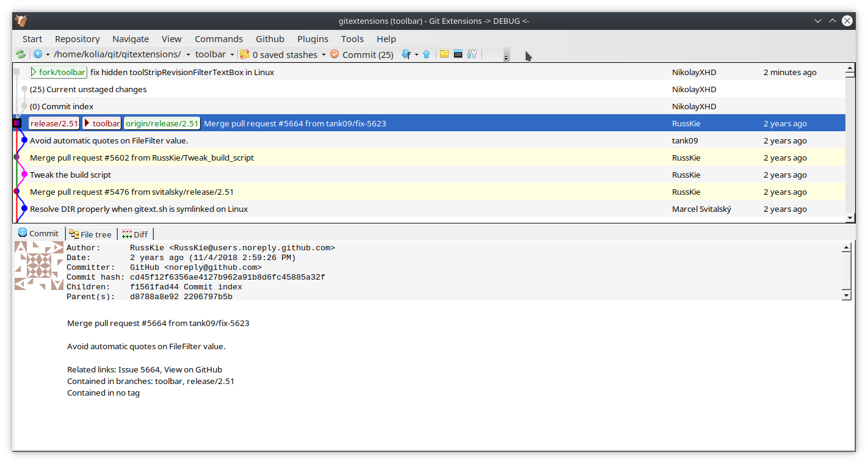The height and width of the screenshot is (464, 868).
Task: Refresh the revision graph
Action: pos(21,54)
